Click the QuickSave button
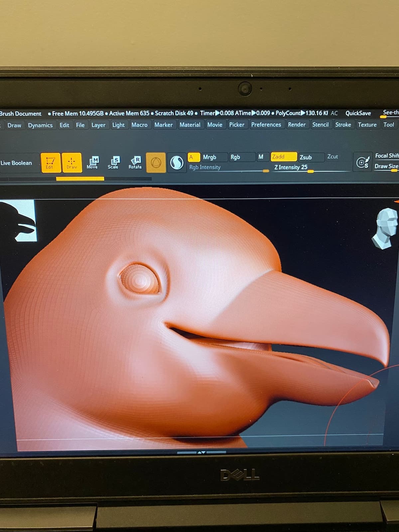The width and height of the screenshot is (399, 532). tap(358, 113)
